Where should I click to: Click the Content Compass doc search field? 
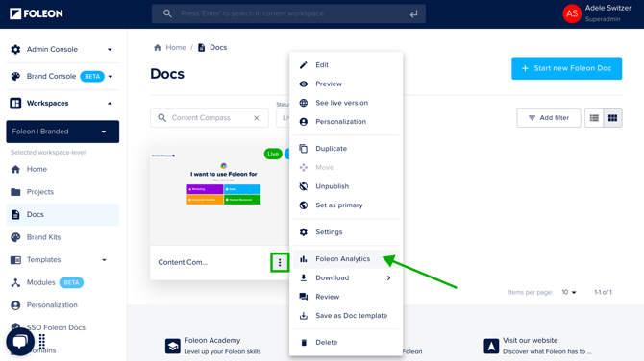[x=209, y=118]
